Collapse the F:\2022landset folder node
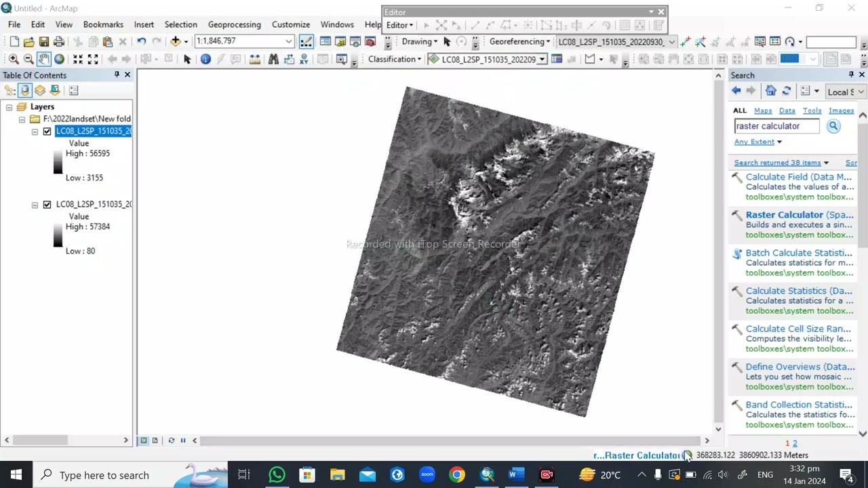This screenshot has width=868, height=488. [22, 119]
